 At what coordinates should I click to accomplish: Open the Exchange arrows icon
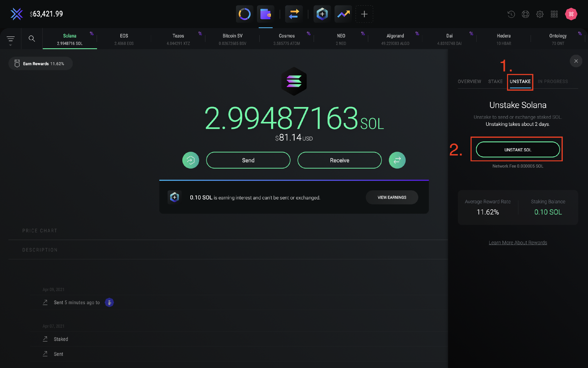[294, 14]
